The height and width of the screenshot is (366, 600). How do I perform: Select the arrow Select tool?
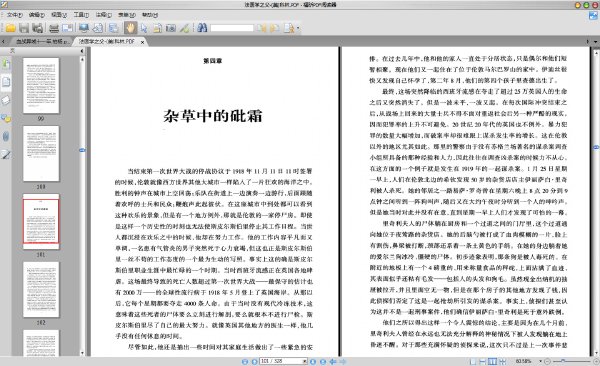(x=144, y=28)
